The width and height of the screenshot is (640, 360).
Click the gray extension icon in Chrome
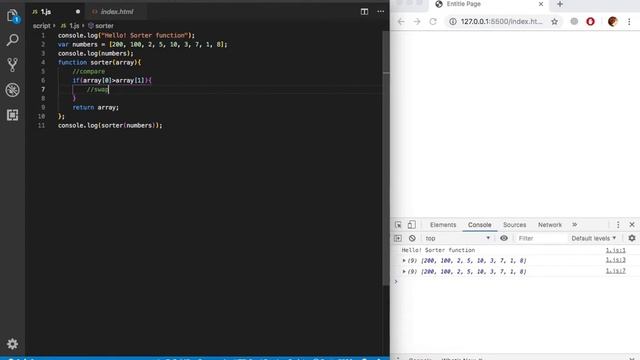point(574,21)
